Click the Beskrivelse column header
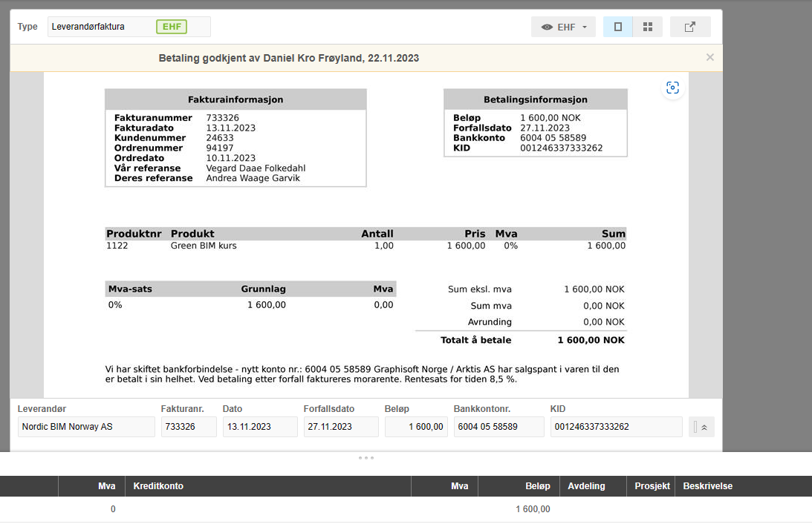Image resolution: width=812 pixels, height=530 pixels. click(x=707, y=486)
